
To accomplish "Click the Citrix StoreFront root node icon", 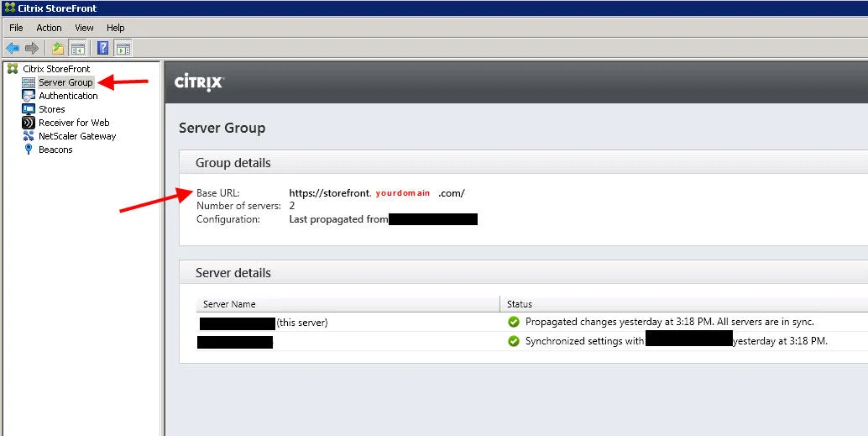I will (13, 69).
